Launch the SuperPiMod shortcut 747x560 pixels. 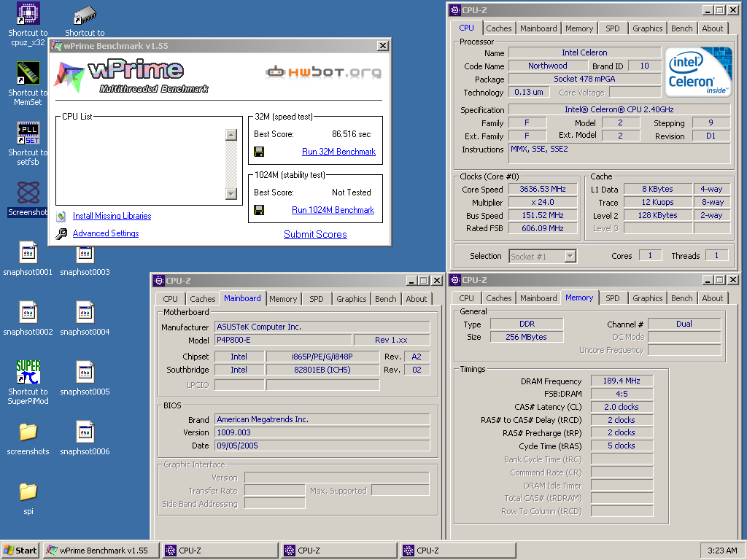(x=28, y=372)
